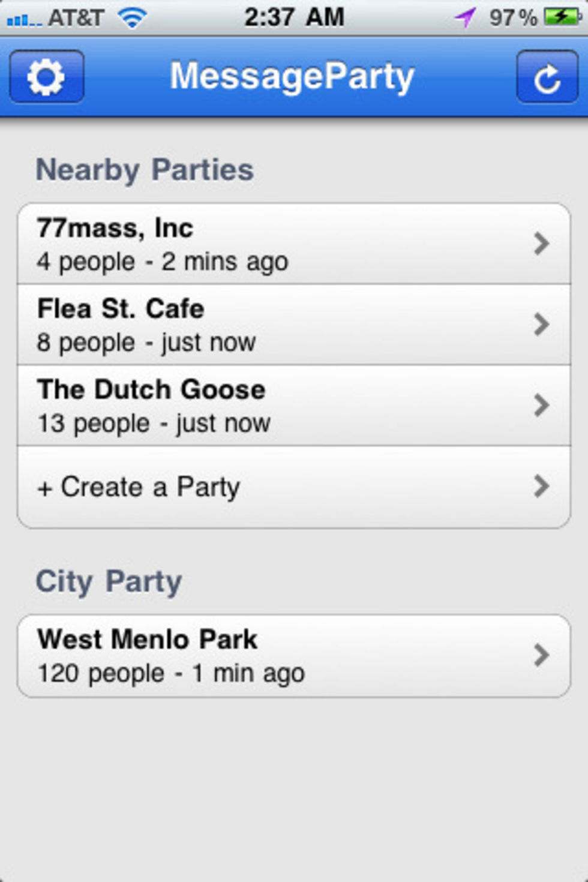Tap the battery charging icon
Screen dimensions: 588x882
562,17
